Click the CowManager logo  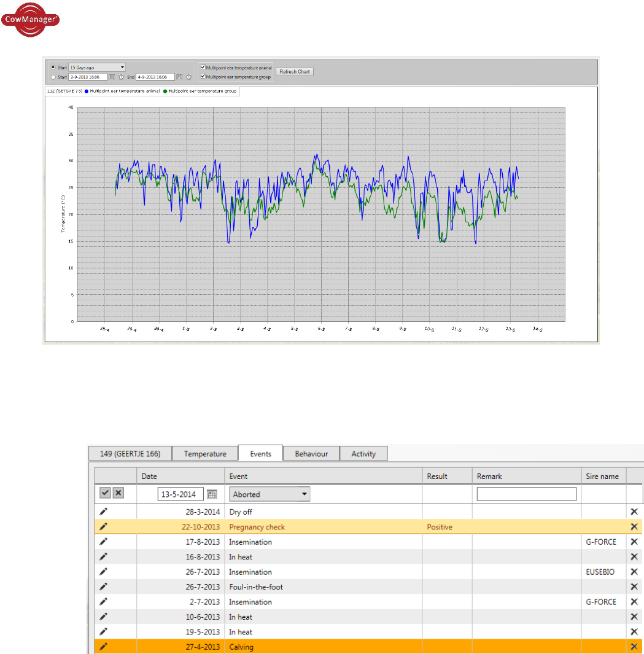click(x=30, y=20)
